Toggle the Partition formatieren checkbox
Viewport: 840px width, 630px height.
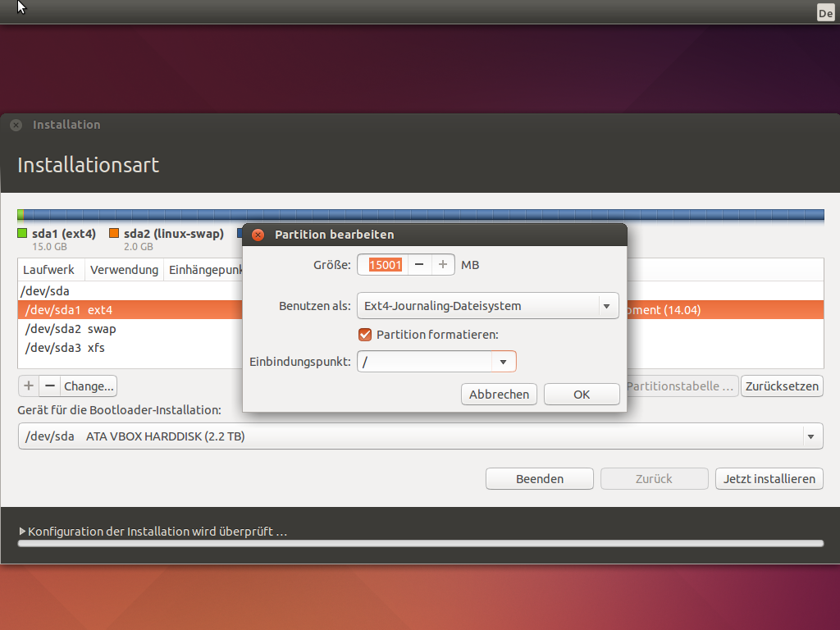tap(366, 334)
